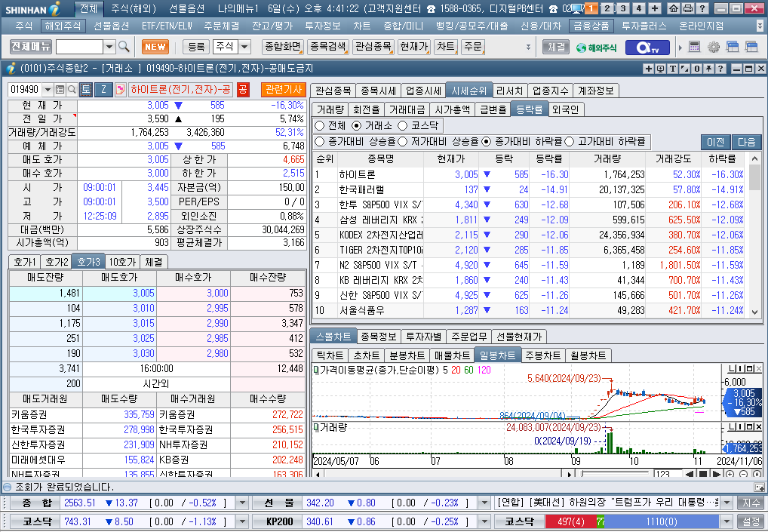This screenshot has width=768, height=532.
Task: Click the magnifier search icon next to stock code
Action: [x=72, y=90]
